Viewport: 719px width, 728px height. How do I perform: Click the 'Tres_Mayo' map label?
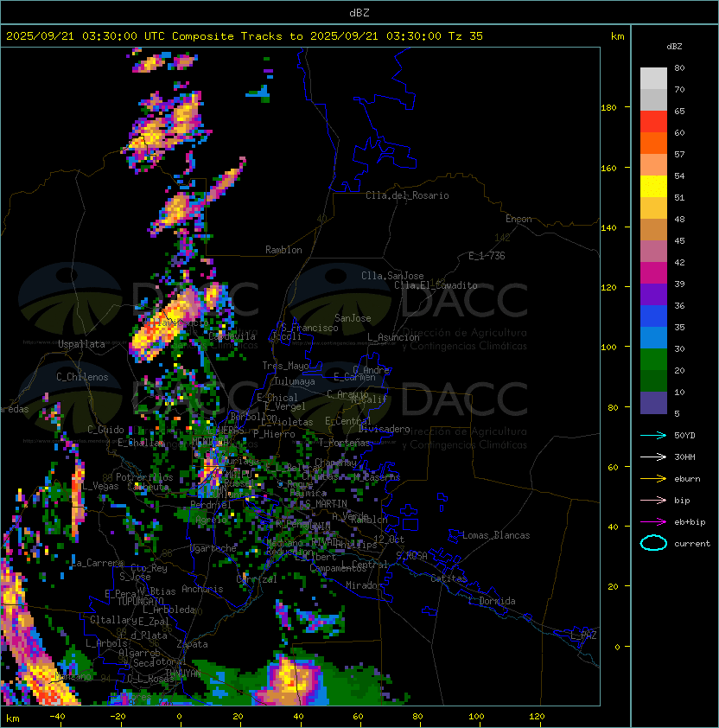click(x=285, y=366)
